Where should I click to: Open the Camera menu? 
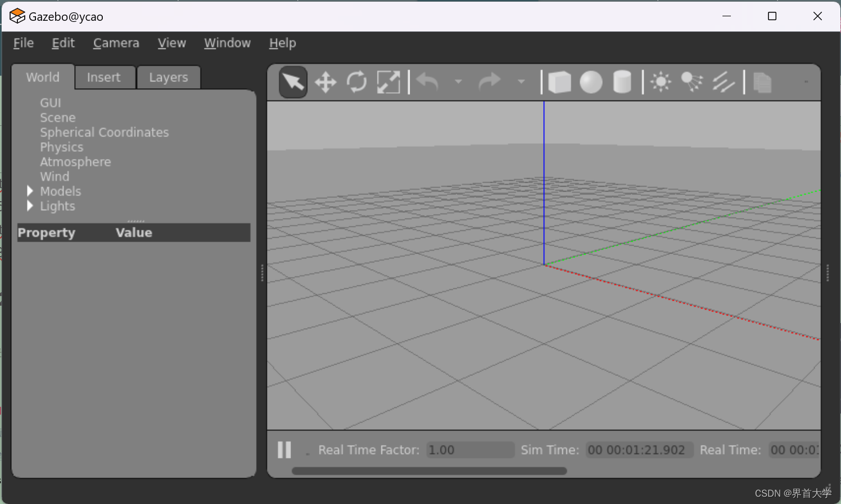point(116,43)
